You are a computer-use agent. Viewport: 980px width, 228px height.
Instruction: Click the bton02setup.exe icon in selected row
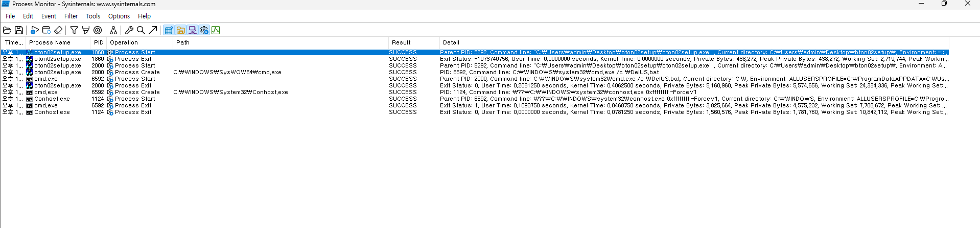pyautogui.click(x=30, y=52)
